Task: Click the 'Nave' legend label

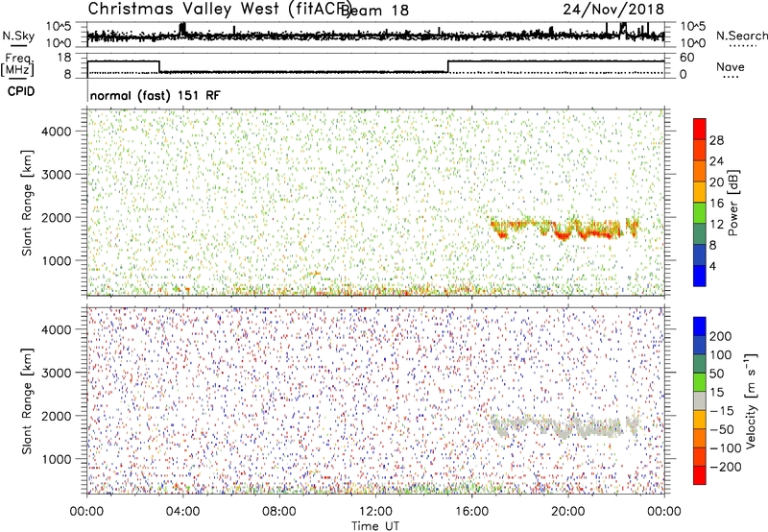Action: click(x=730, y=66)
